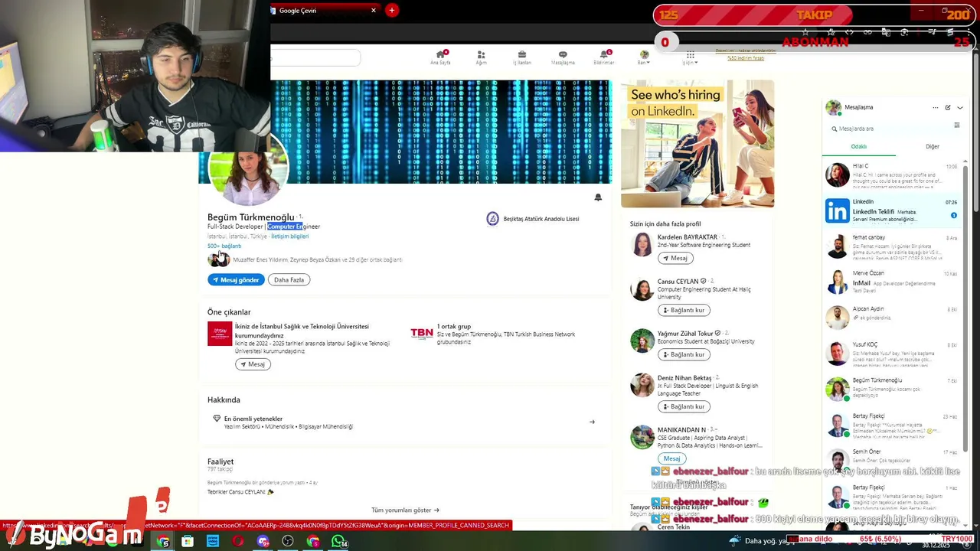Switch to the Diğer messages tab

click(933, 147)
